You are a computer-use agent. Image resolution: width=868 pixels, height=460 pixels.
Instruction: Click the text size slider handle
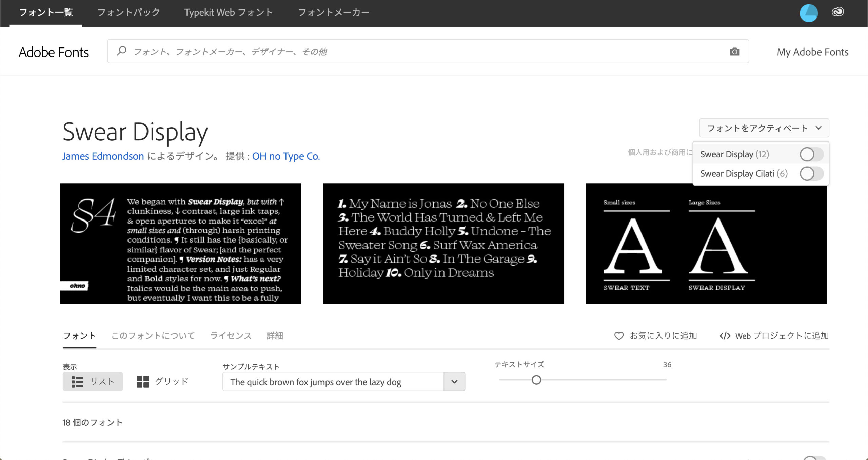536,380
